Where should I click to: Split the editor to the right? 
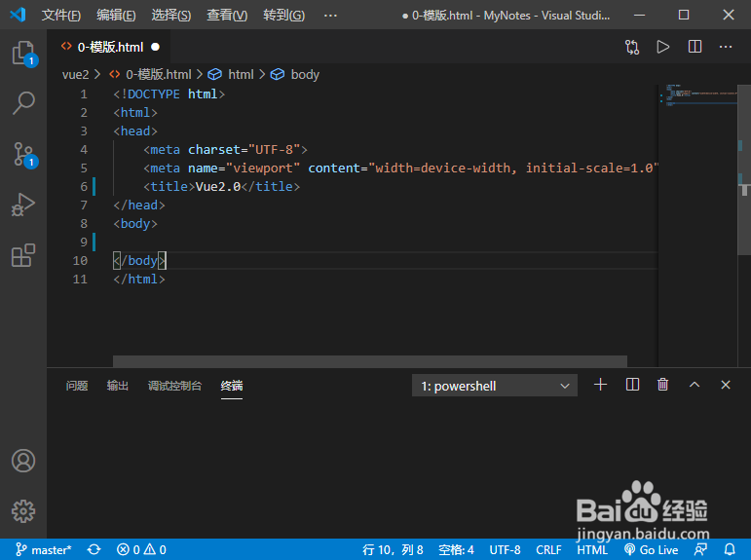coord(695,47)
